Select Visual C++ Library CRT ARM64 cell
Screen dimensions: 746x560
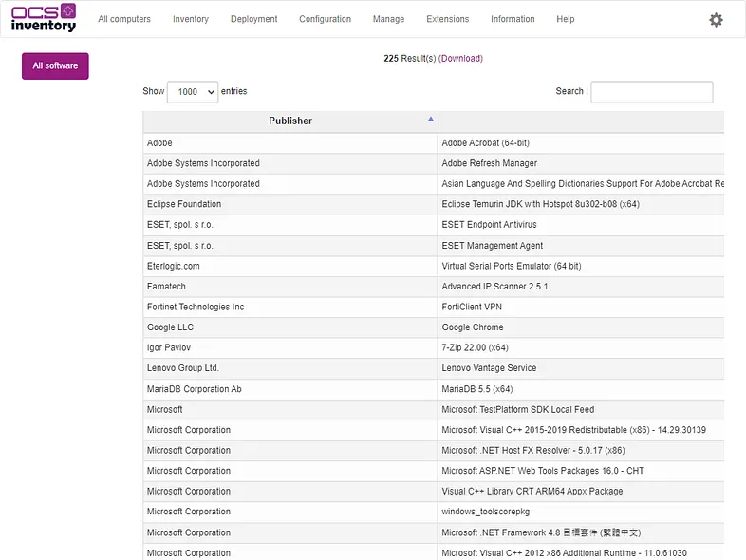[581, 492]
